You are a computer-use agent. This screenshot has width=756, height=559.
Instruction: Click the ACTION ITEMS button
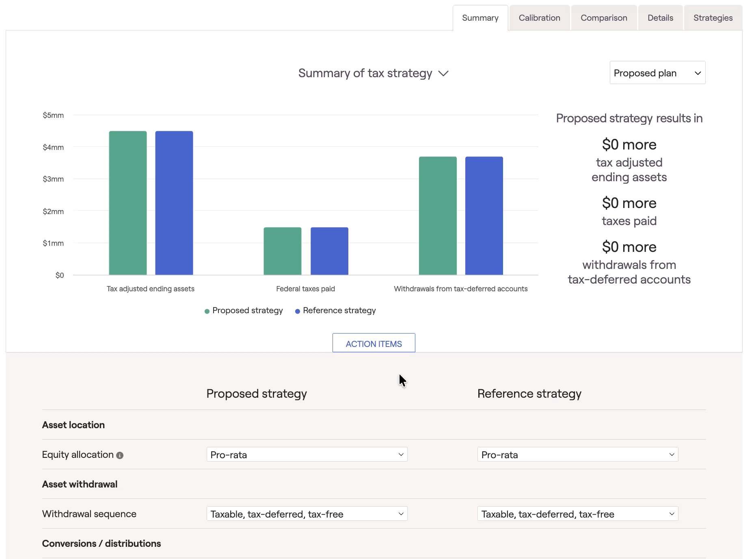[374, 344]
